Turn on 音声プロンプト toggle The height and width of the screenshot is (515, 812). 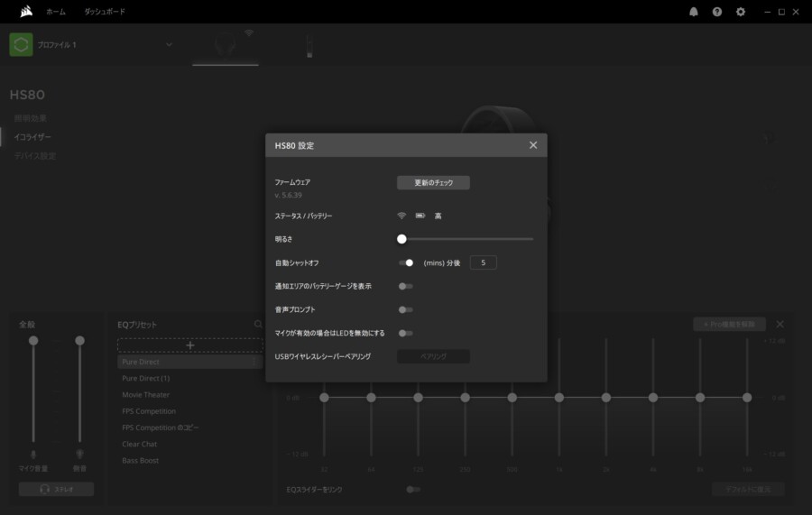(x=406, y=309)
